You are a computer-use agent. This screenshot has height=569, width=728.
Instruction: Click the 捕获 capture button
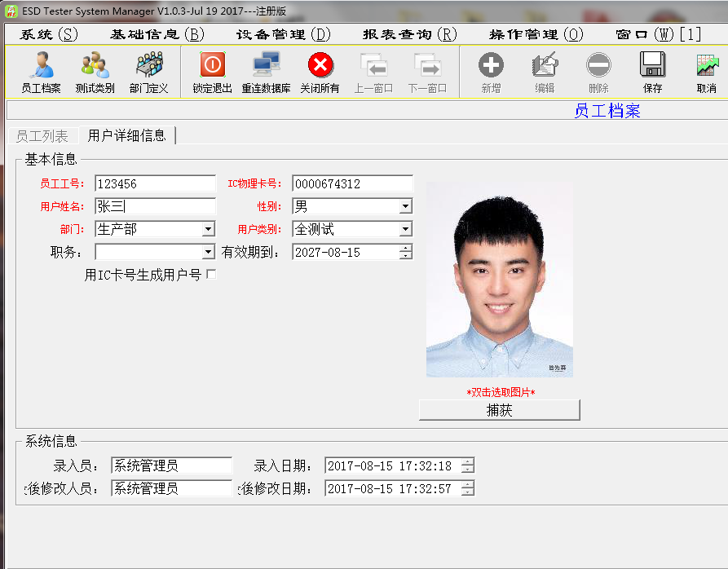tap(499, 410)
